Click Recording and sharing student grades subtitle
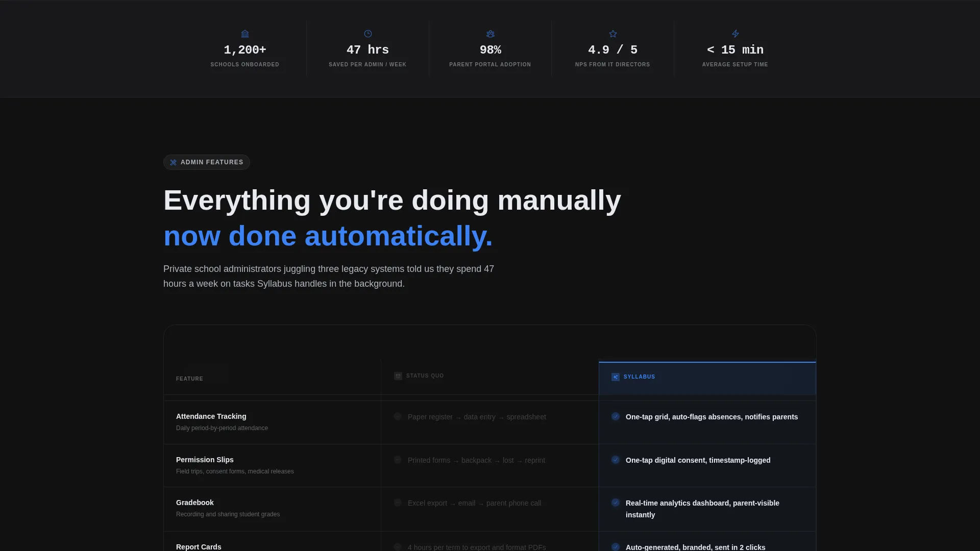 pyautogui.click(x=228, y=514)
